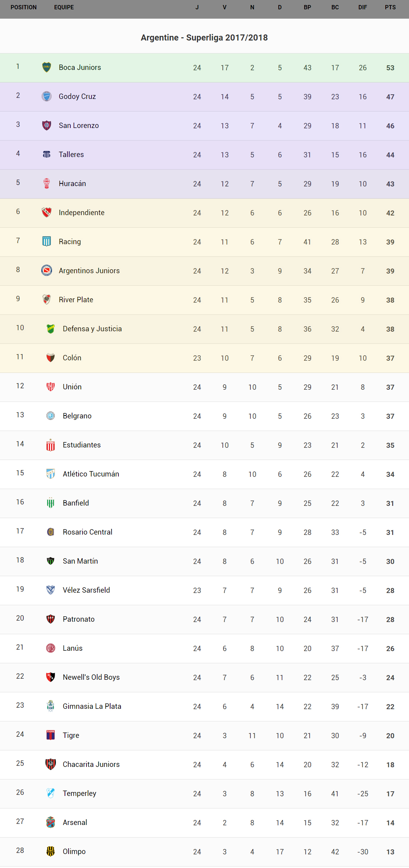Click the PTS column header
This screenshot has height=868, width=409.
pyautogui.click(x=390, y=8)
